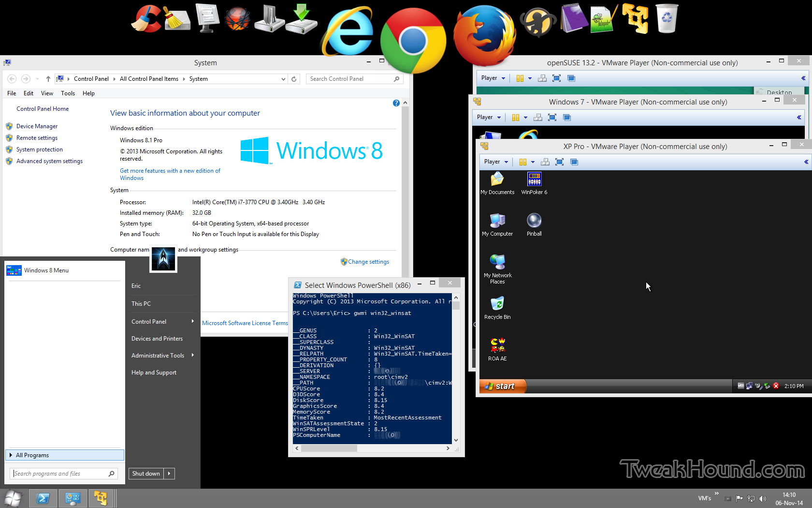Screen dimensions: 812x508
Task: Open Devices and Printers from start menu
Action: pos(157,339)
